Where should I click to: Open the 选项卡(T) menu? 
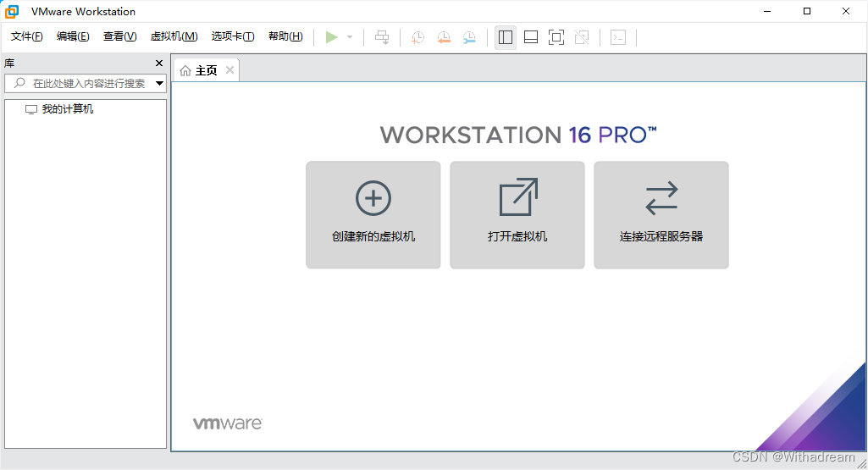click(233, 36)
